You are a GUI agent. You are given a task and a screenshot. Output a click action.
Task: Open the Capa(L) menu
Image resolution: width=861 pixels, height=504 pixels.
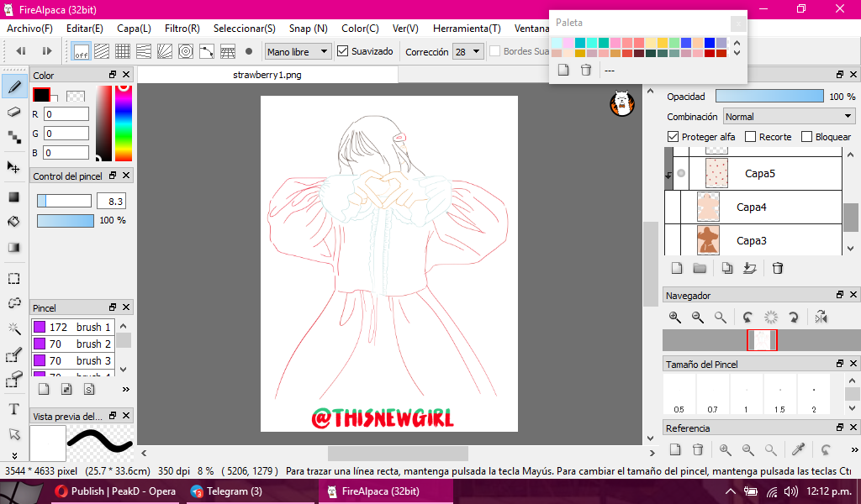pos(134,29)
